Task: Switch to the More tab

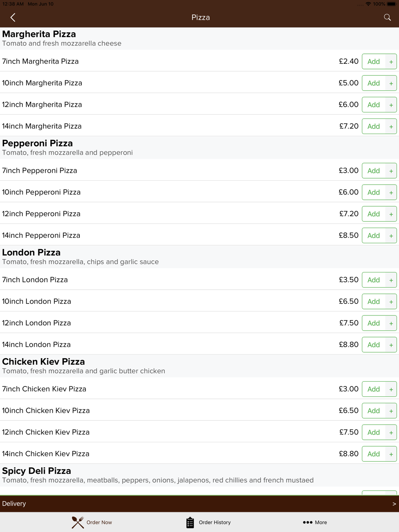Action: pyautogui.click(x=315, y=522)
